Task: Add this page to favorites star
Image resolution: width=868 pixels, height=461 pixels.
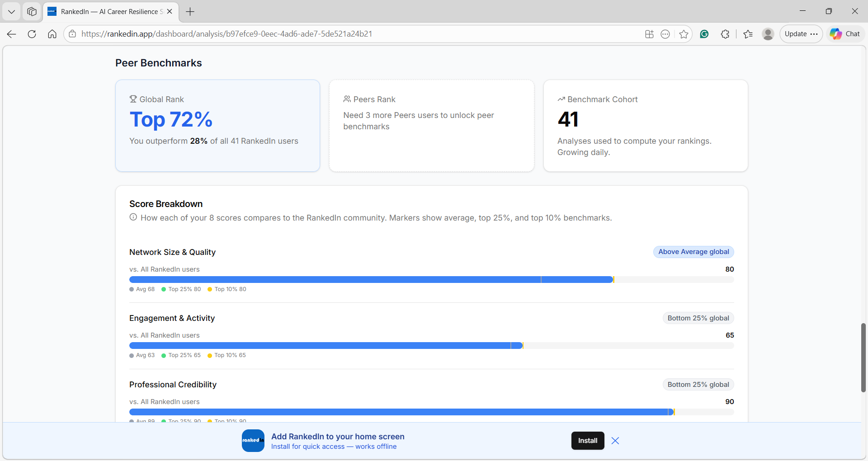Action: click(684, 34)
